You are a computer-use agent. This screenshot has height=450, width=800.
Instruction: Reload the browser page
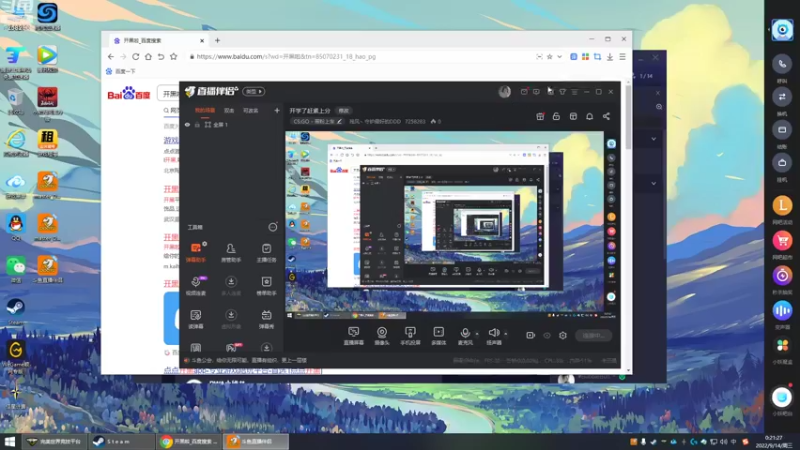coord(136,57)
